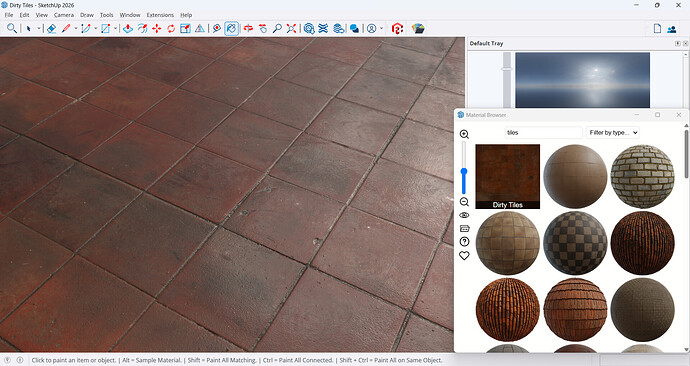Activate the Push/Pull tool
The image size is (690, 366).
coord(128,29)
